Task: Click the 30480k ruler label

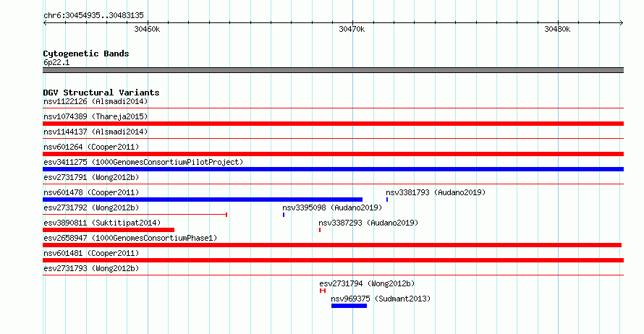Action: pyautogui.click(x=557, y=29)
